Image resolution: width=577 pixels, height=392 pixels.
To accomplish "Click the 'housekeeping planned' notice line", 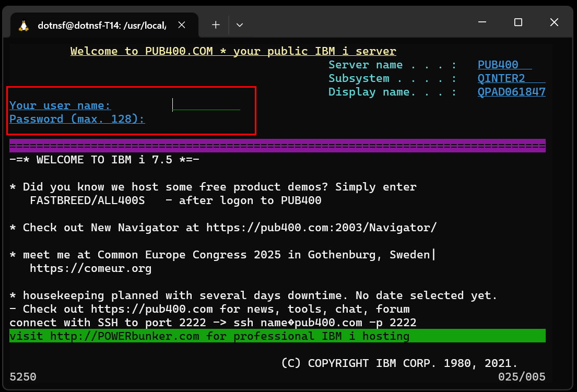I will point(253,295).
